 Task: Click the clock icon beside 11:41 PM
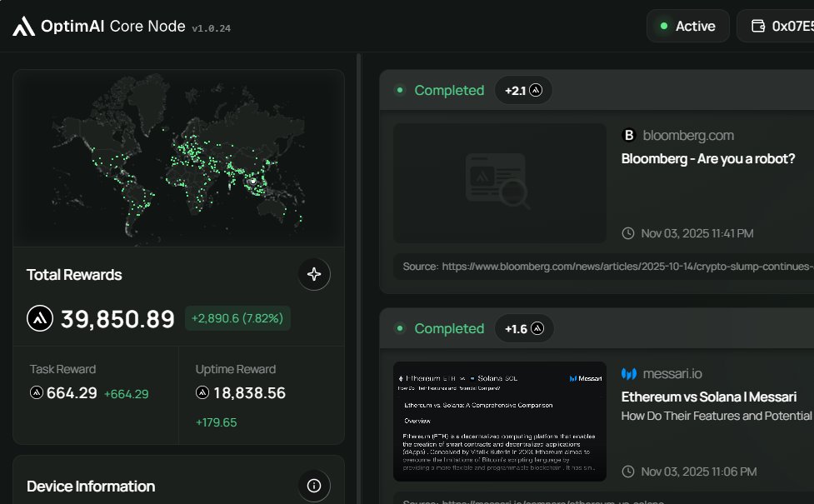point(628,233)
